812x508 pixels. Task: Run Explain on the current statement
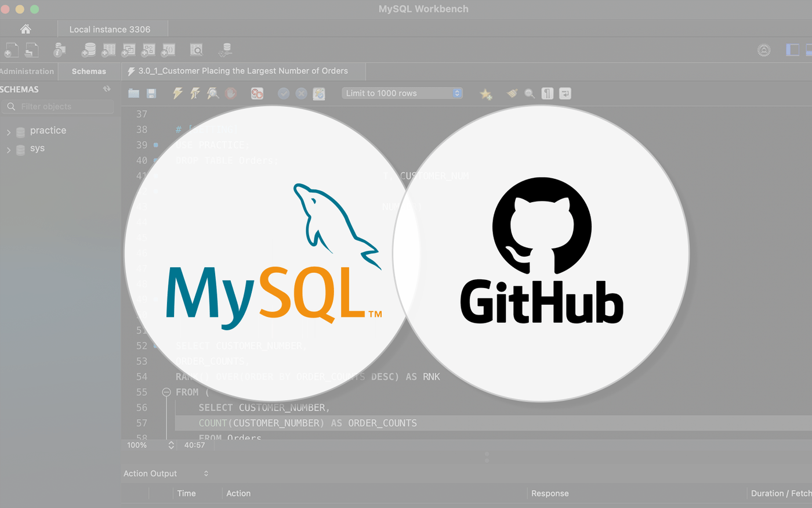tap(213, 93)
